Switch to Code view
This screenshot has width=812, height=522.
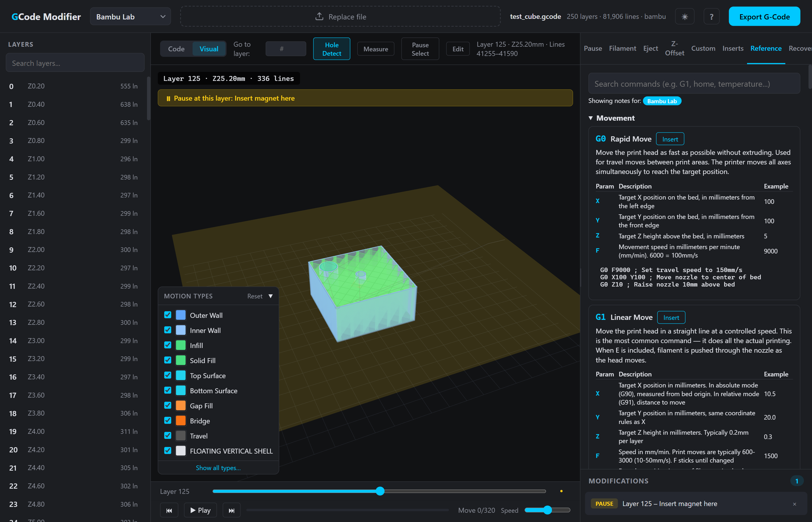pos(176,49)
